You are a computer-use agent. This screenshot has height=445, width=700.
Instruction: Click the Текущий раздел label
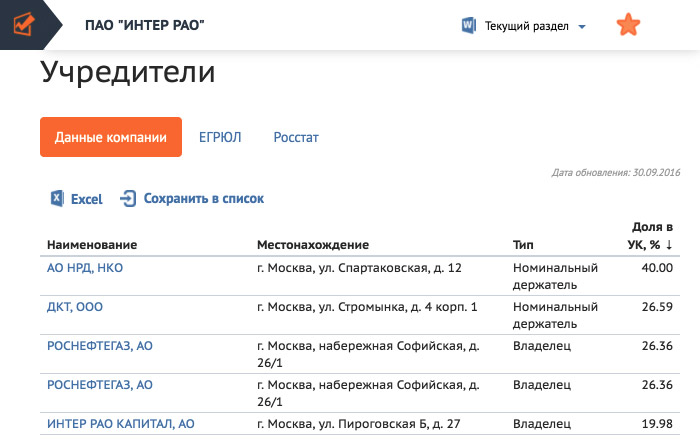point(527,26)
